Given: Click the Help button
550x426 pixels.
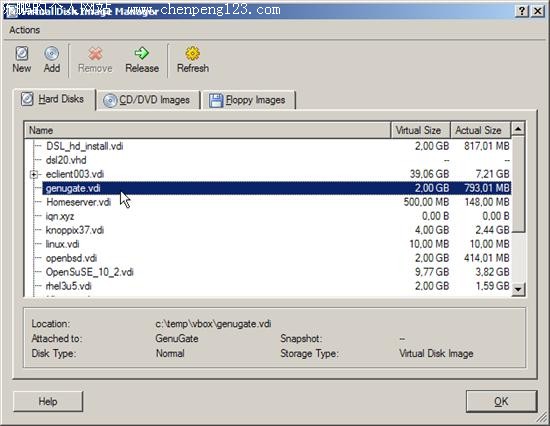Looking at the screenshot, I should click(x=48, y=401).
